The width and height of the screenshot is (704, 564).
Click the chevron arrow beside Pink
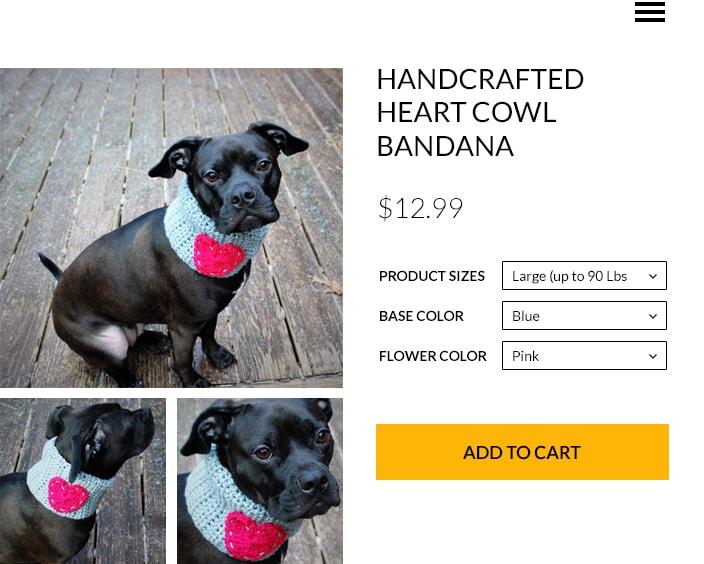[653, 356]
